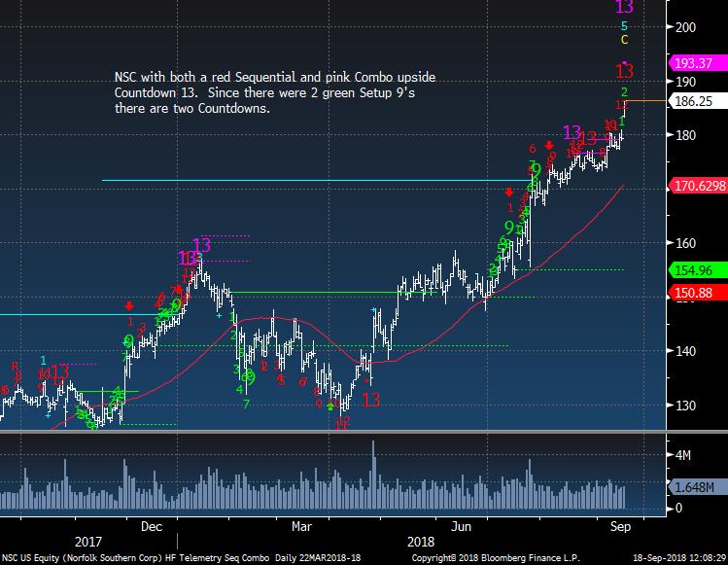Click the red 13 below the 193.37 level
Image resolution: width=728 pixels, height=565 pixels.
624,71
